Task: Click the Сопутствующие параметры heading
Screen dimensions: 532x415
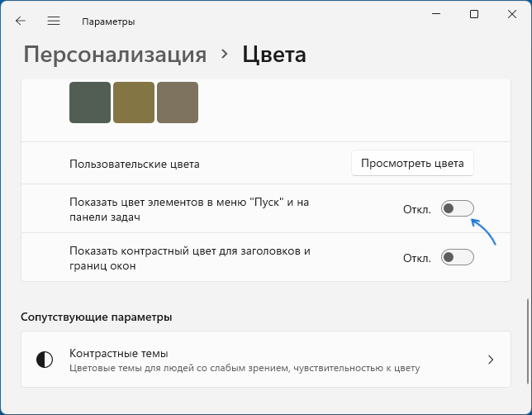Action: point(97,317)
